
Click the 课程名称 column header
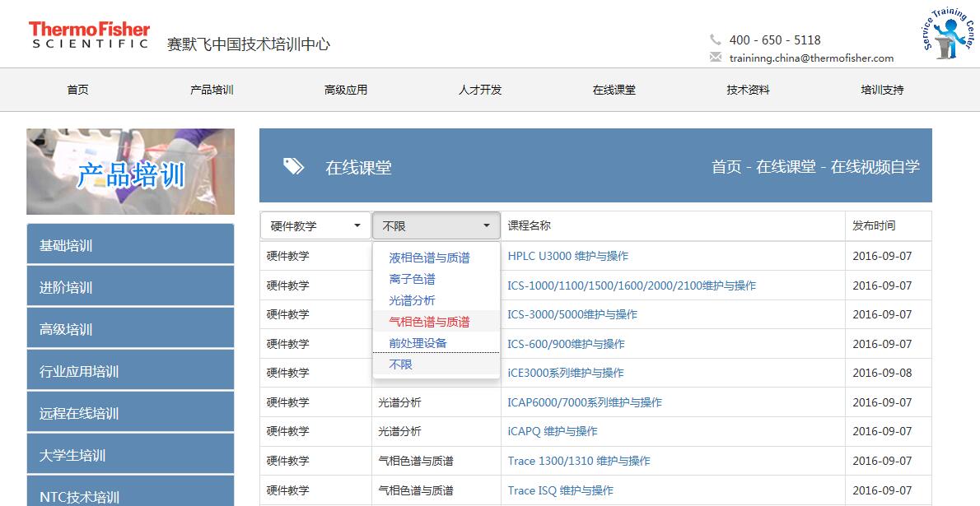pos(529,225)
